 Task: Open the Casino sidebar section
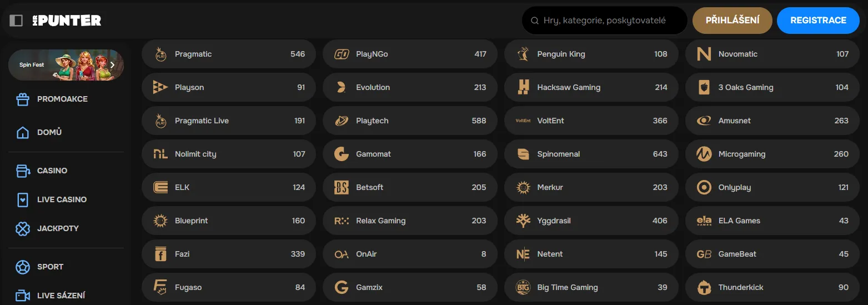click(x=52, y=171)
